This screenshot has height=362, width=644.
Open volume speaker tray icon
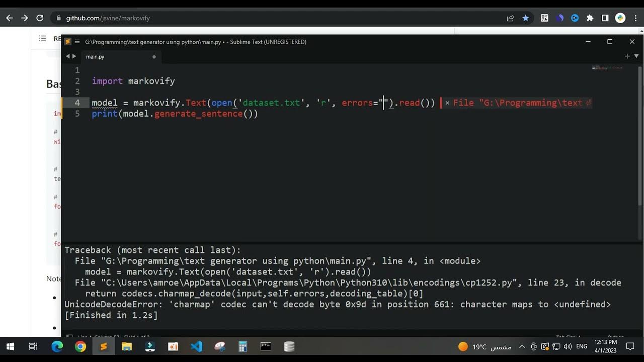coord(568,346)
